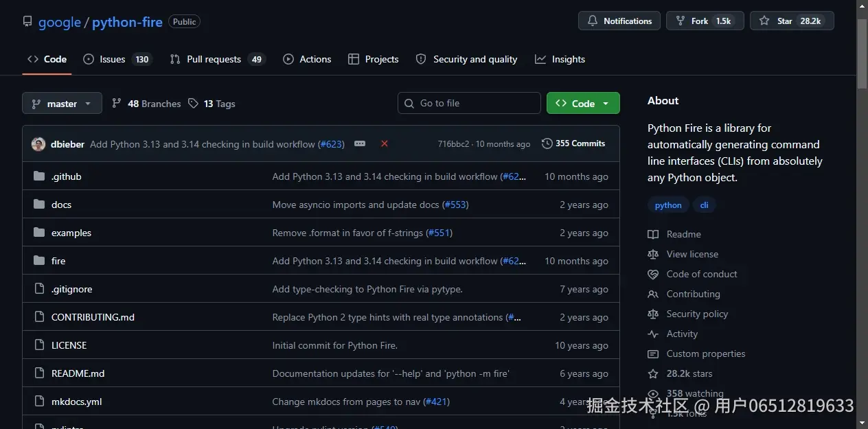The image size is (868, 429).
Task: Expand commit message ellipsis button
Action: click(360, 143)
